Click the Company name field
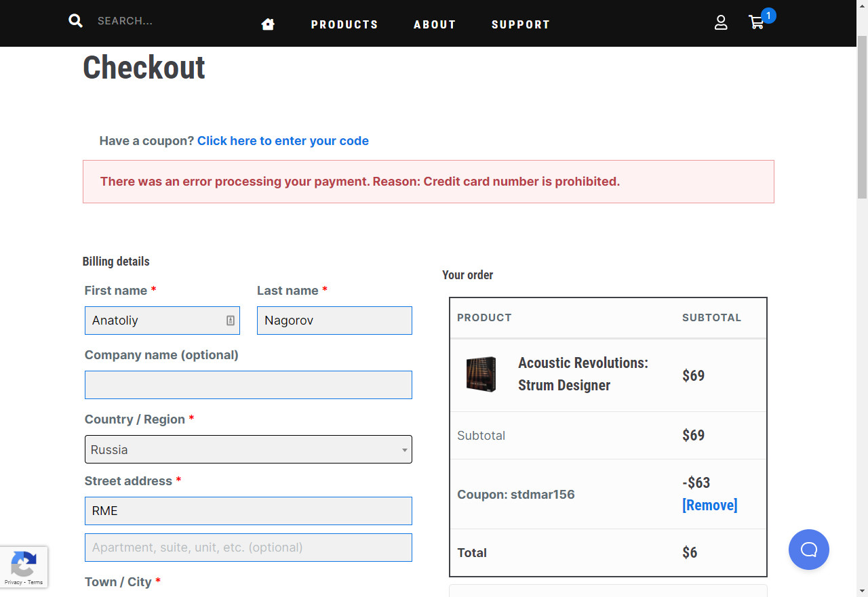868x597 pixels. pyautogui.click(x=248, y=385)
